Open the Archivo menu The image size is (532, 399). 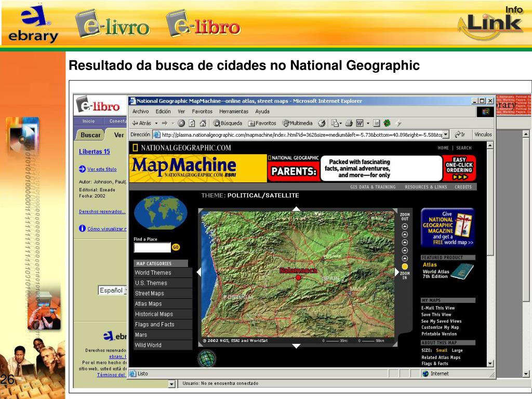tap(140, 111)
